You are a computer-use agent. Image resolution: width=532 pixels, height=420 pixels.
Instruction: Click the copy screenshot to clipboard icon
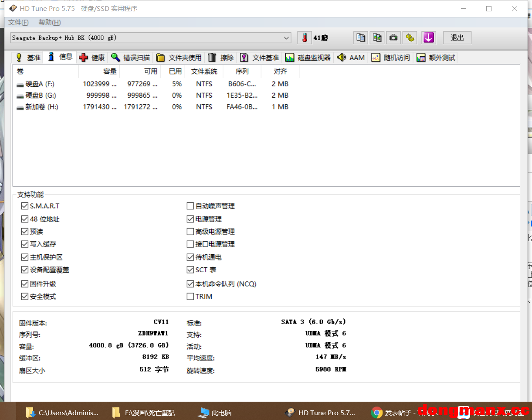click(377, 38)
